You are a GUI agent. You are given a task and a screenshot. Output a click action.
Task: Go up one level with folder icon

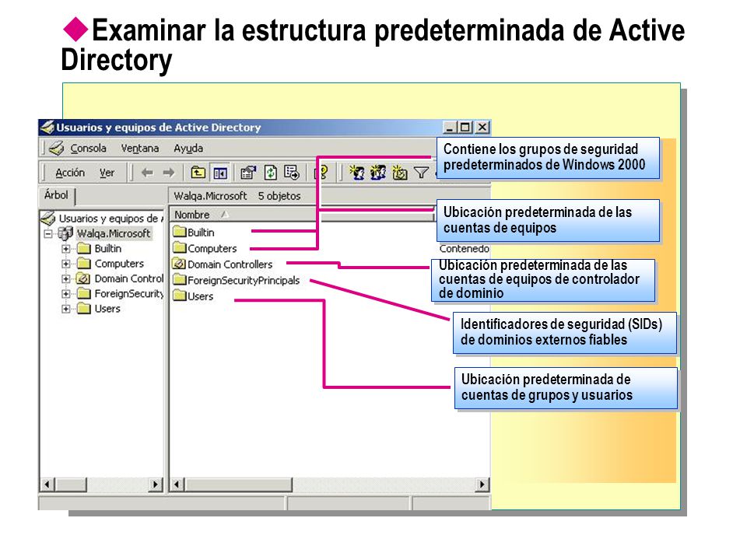click(198, 173)
